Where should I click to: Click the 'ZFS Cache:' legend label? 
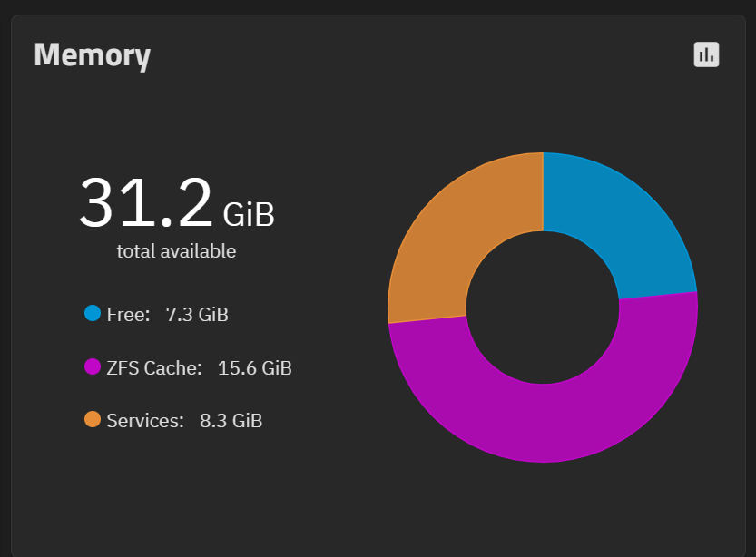click(x=154, y=368)
